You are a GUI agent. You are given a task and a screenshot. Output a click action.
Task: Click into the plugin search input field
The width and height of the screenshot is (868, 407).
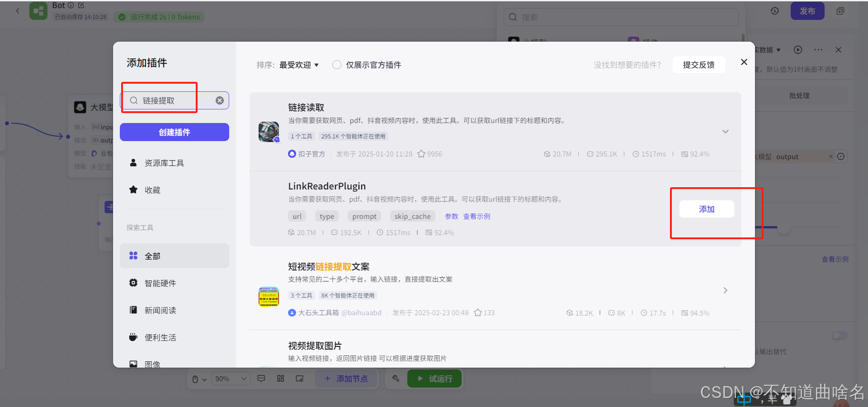(x=175, y=100)
